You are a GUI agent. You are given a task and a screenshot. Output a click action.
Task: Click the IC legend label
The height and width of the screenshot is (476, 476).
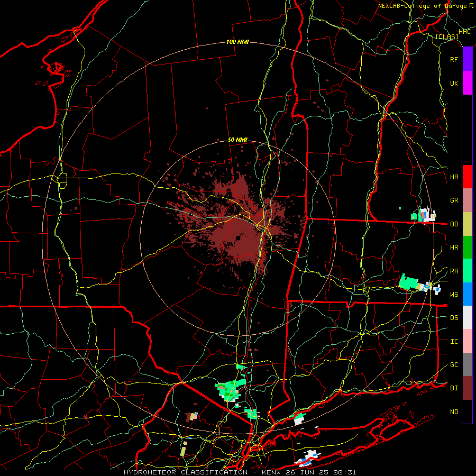tap(454, 342)
